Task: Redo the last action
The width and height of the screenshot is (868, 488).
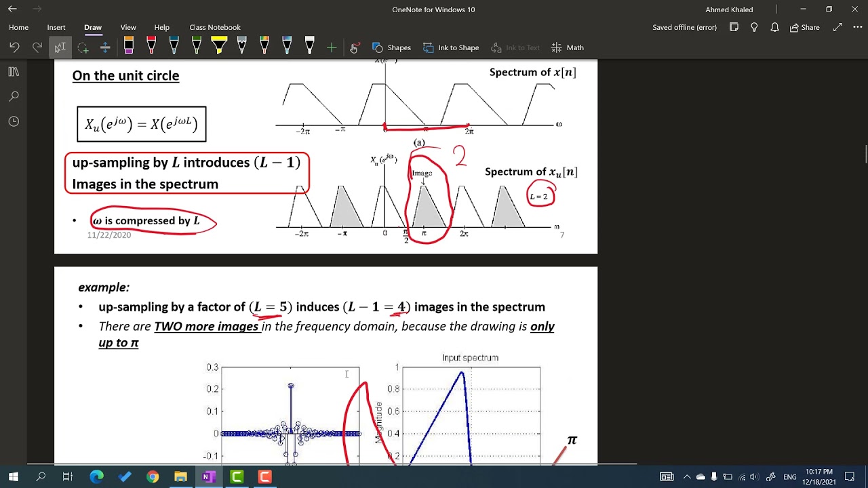Action: click(x=37, y=47)
